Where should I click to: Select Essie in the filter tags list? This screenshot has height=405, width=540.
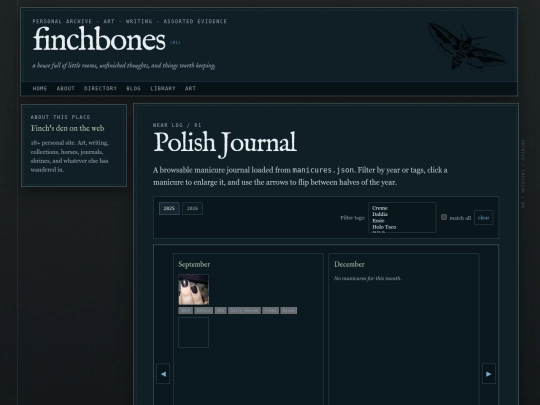click(378, 221)
